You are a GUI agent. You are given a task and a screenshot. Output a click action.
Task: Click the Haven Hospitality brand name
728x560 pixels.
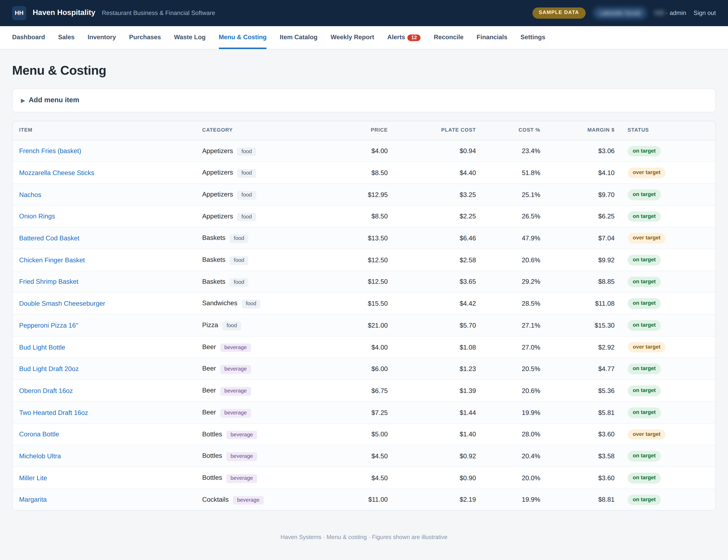pos(64,13)
